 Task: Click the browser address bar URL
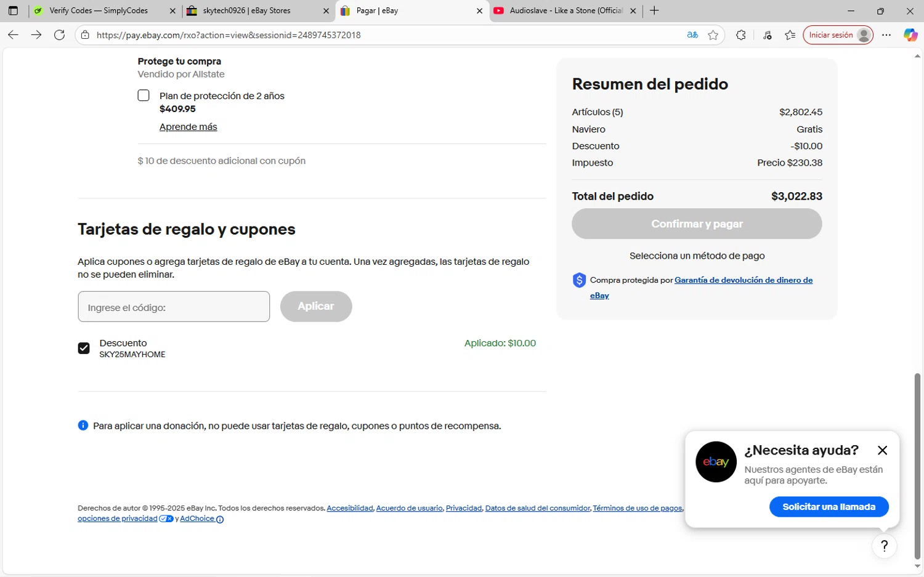(229, 35)
